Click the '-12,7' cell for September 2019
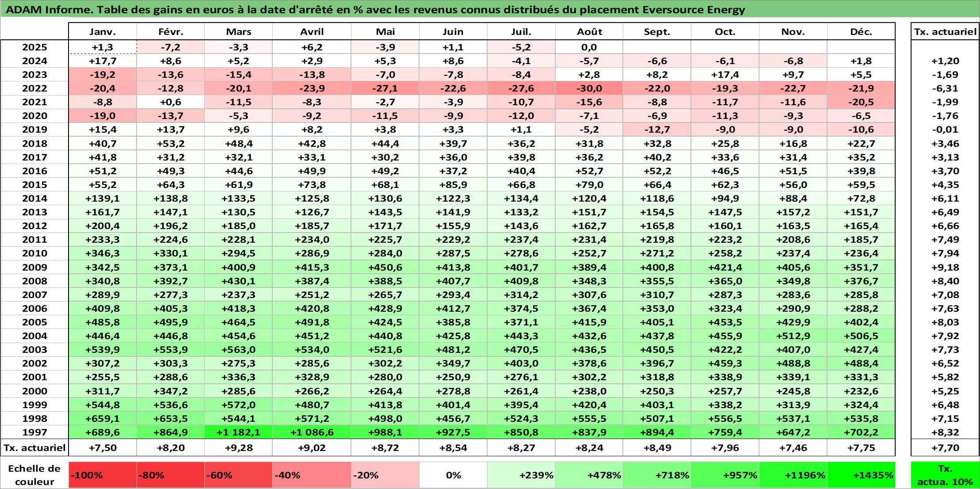The height and width of the screenshot is (489, 980). [657, 130]
